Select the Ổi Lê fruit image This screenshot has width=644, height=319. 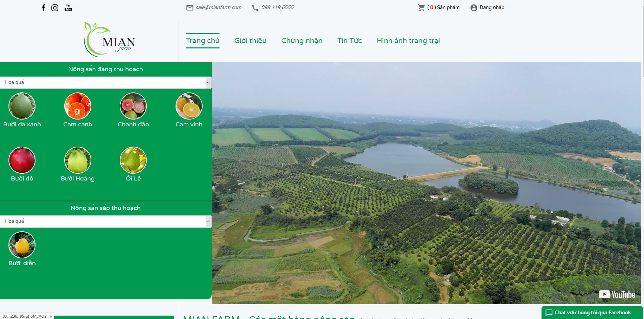pos(133,160)
